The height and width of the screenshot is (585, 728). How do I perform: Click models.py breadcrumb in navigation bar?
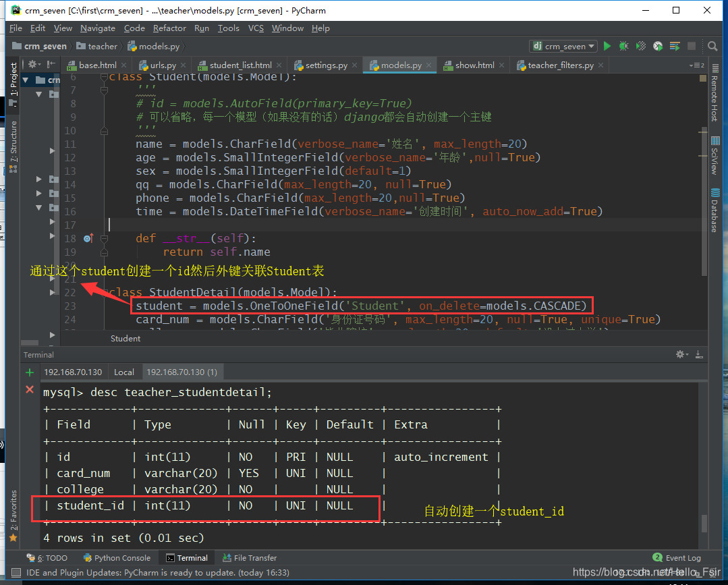point(154,47)
